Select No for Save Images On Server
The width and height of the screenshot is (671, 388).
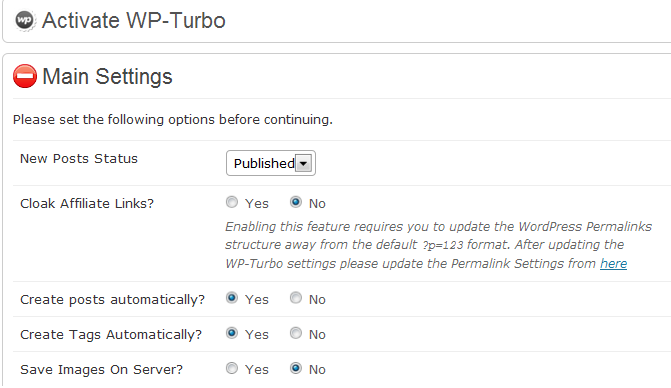click(x=296, y=368)
